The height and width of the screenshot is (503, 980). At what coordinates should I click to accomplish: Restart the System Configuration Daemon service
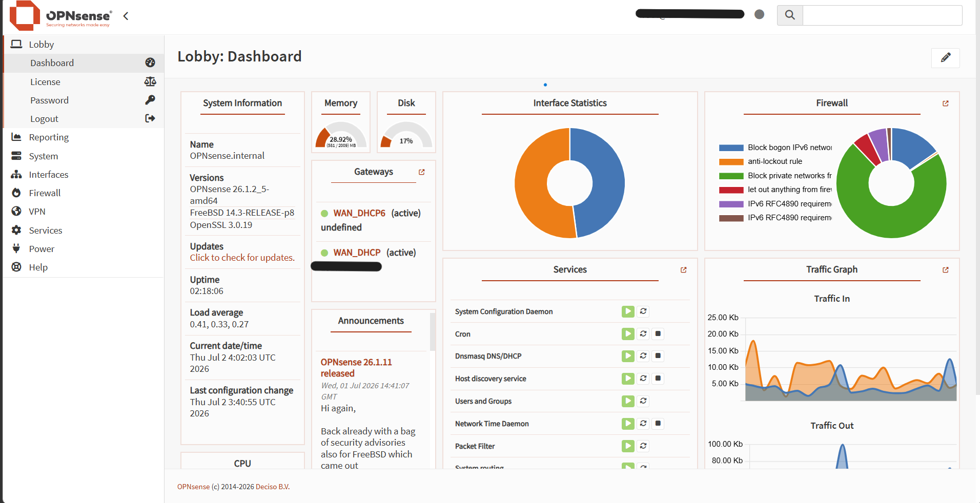click(643, 311)
